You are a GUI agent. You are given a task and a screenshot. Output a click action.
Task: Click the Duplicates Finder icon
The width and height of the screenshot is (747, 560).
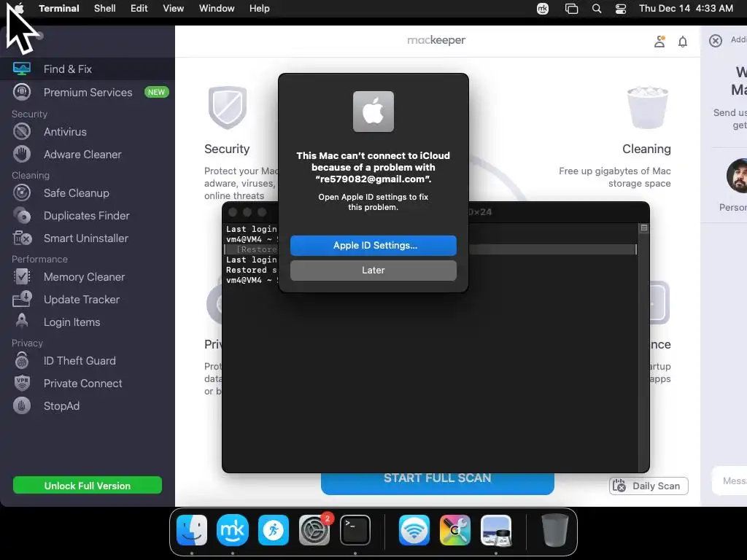coord(22,216)
